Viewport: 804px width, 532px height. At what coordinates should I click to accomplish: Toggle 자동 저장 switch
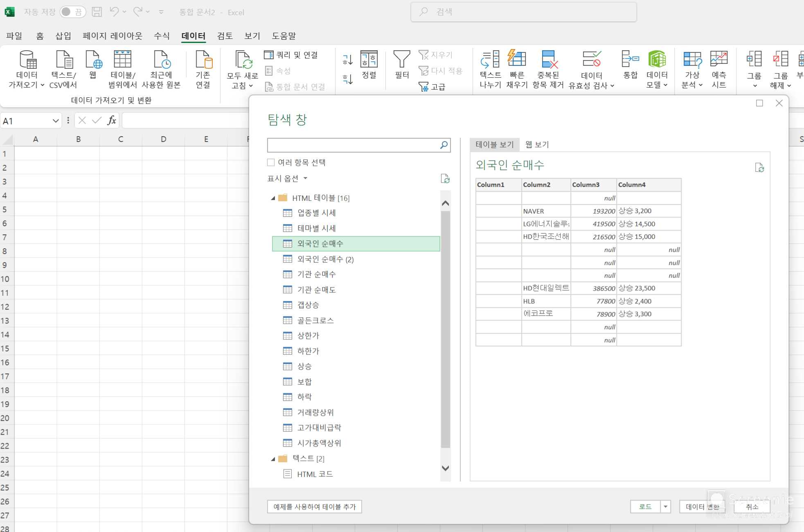(72, 12)
